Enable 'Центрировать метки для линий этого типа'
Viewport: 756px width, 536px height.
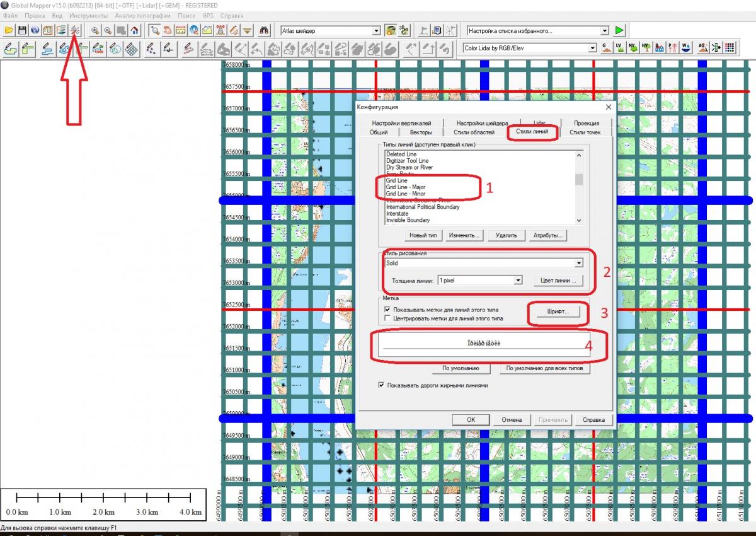point(387,318)
